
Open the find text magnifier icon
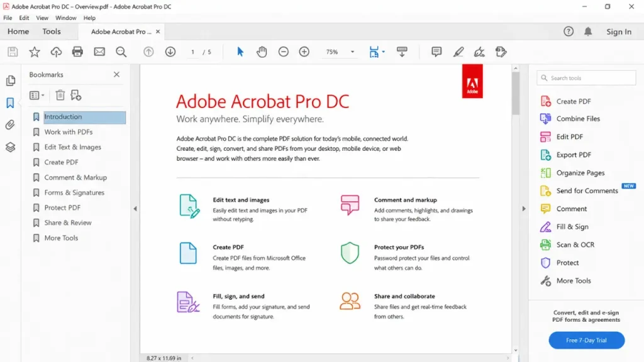coord(121,52)
